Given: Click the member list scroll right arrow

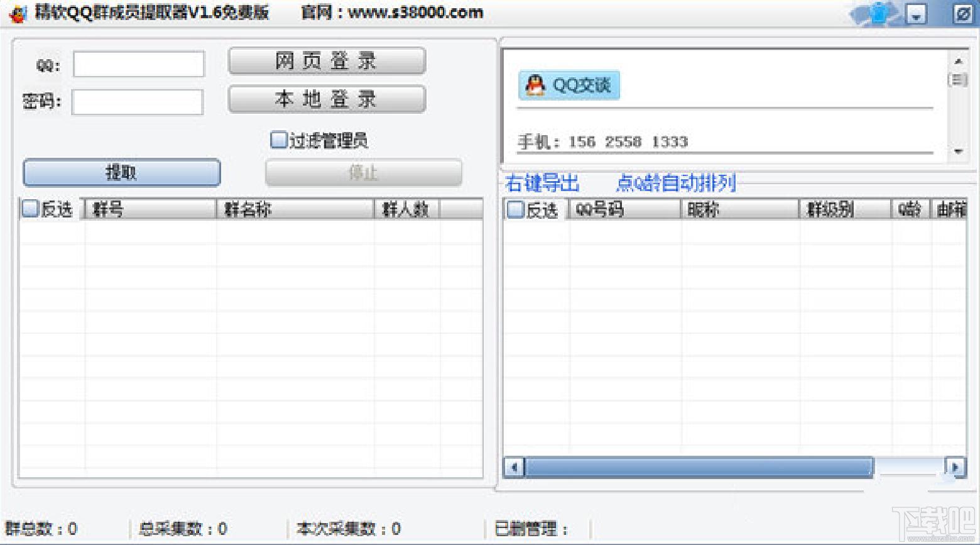Looking at the screenshot, I should pyautogui.click(x=955, y=467).
